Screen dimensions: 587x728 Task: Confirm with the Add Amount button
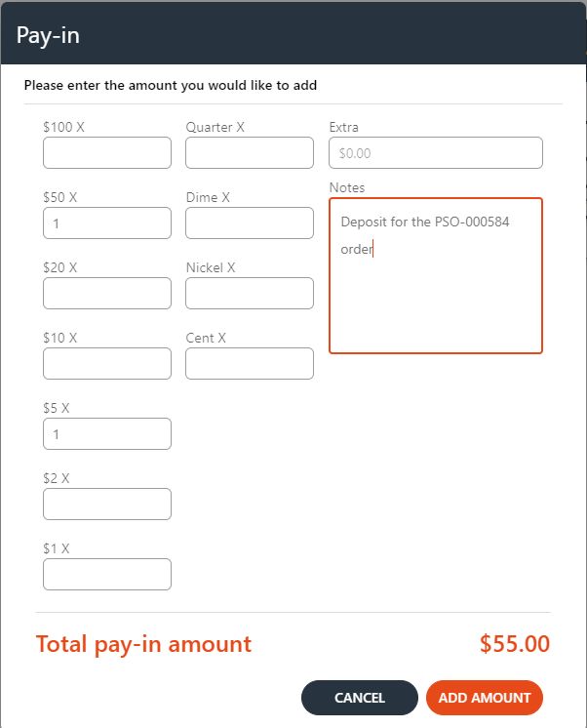tap(485, 698)
